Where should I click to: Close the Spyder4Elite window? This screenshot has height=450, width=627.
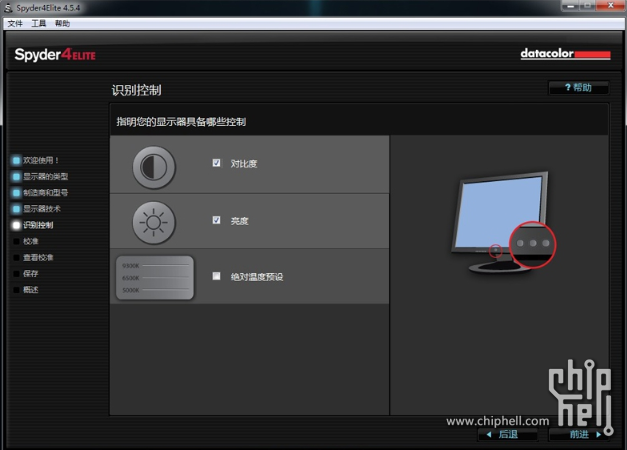click(x=610, y=6)
